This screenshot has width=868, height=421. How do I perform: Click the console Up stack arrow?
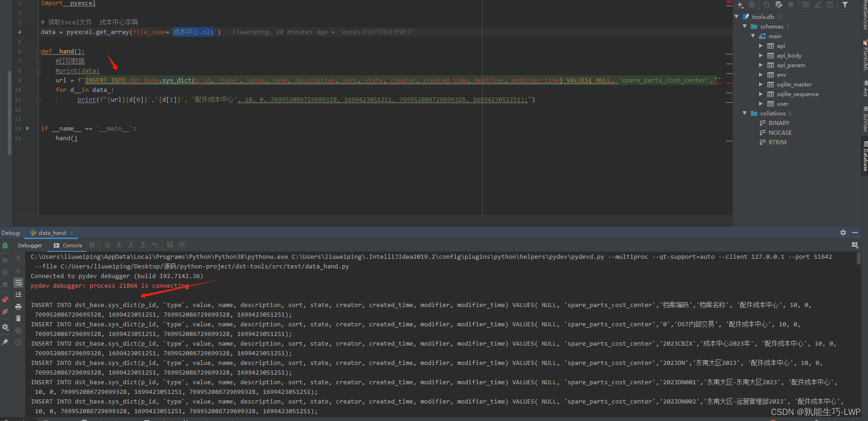[18, 259]
